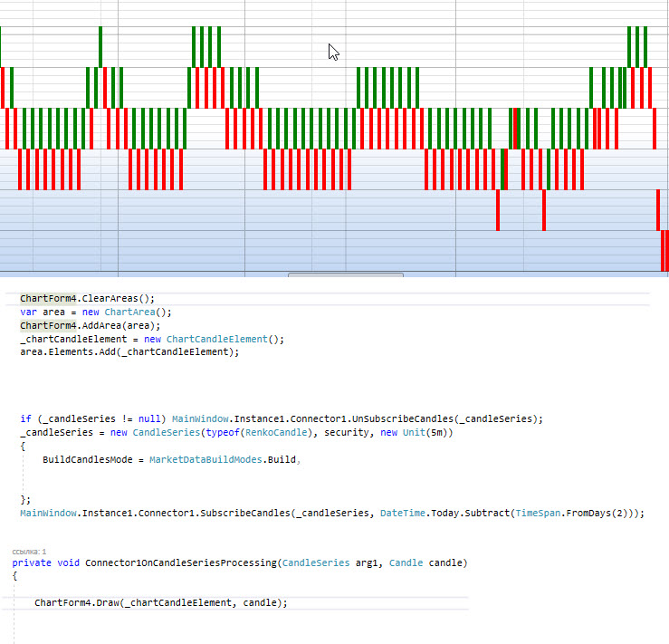Place cursor on BuildCandlesMode property
Viewport: 669px width, 644px height.
[88, 460]
